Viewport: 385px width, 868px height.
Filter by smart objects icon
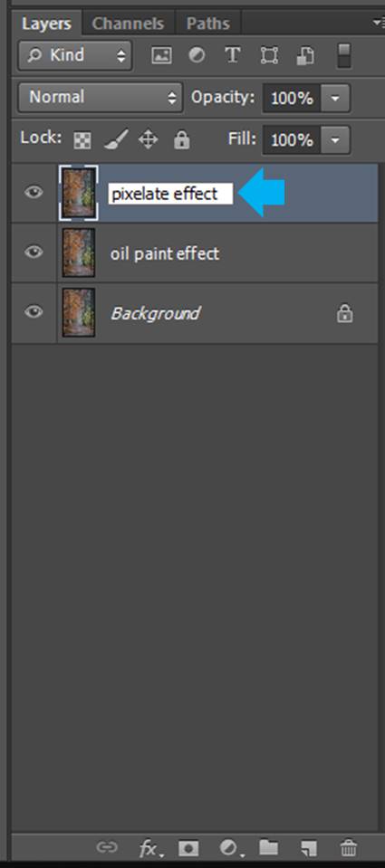coord(305,56)
